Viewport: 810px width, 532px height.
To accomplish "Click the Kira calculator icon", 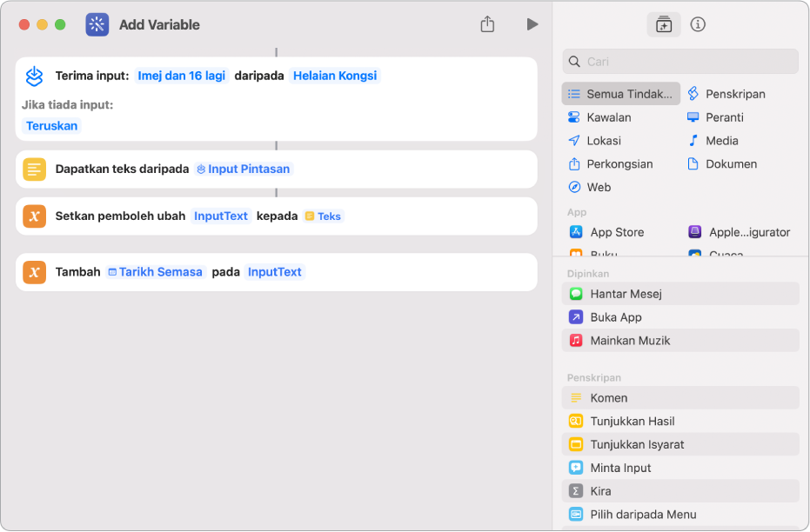I will 576,491.
